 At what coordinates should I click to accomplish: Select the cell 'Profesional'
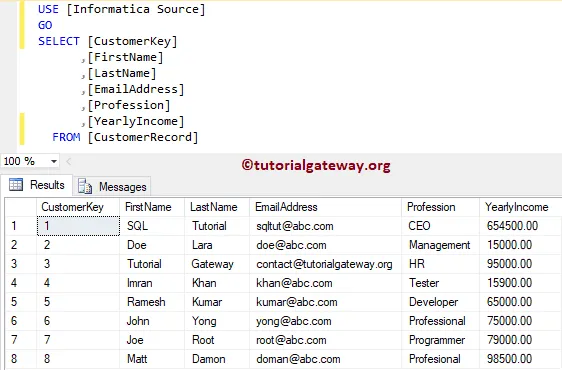pyautogui.click(x=440, y=359)
